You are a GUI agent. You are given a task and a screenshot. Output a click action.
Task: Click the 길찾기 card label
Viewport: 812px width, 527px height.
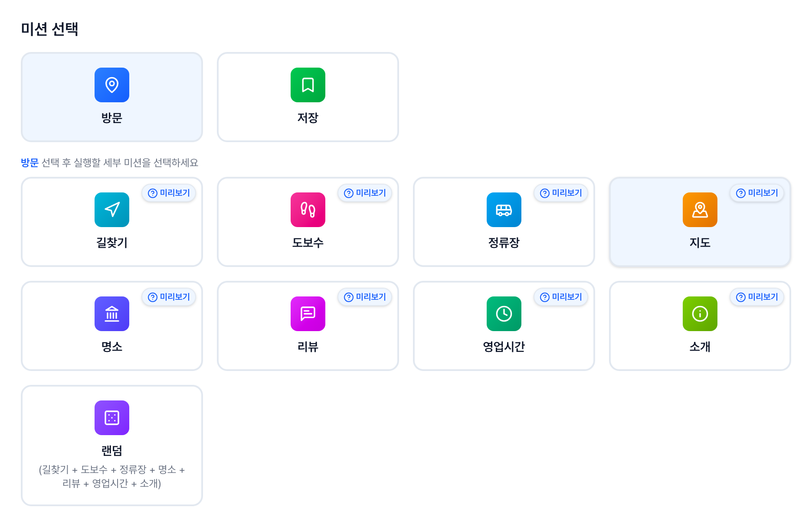click(112, 243)
